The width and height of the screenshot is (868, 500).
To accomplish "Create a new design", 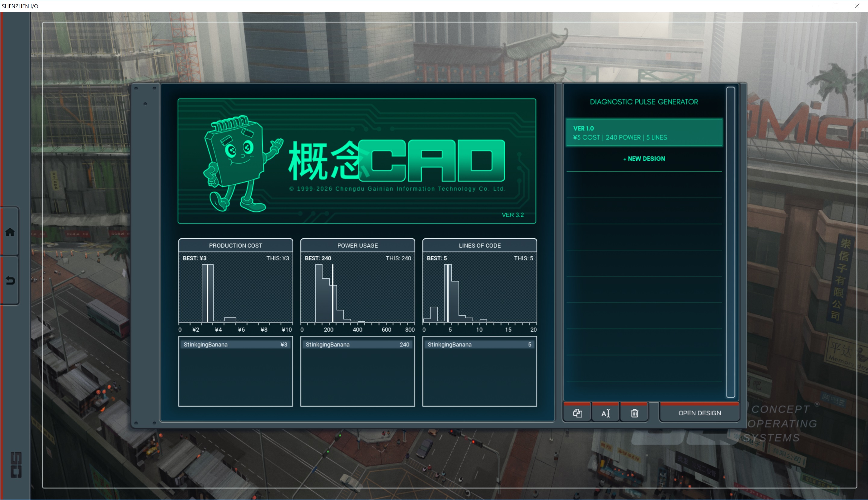I will [x=644, y=159].
